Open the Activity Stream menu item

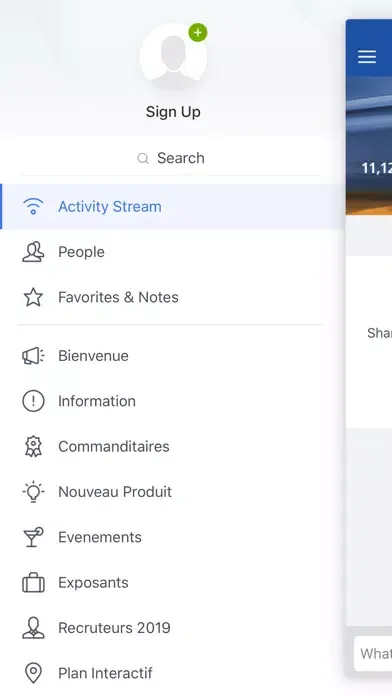173,207
